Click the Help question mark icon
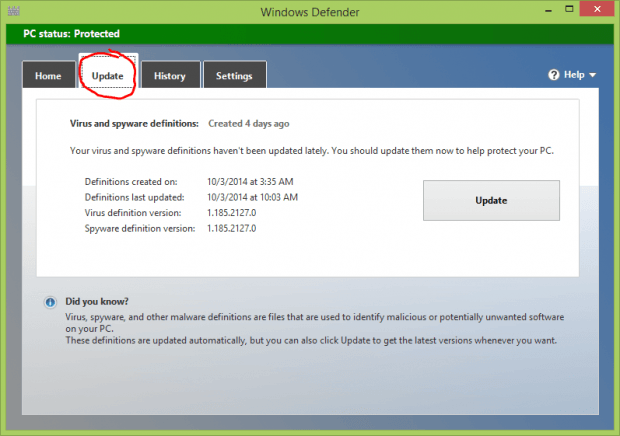The image size is (620, 436). click(553, 75)
